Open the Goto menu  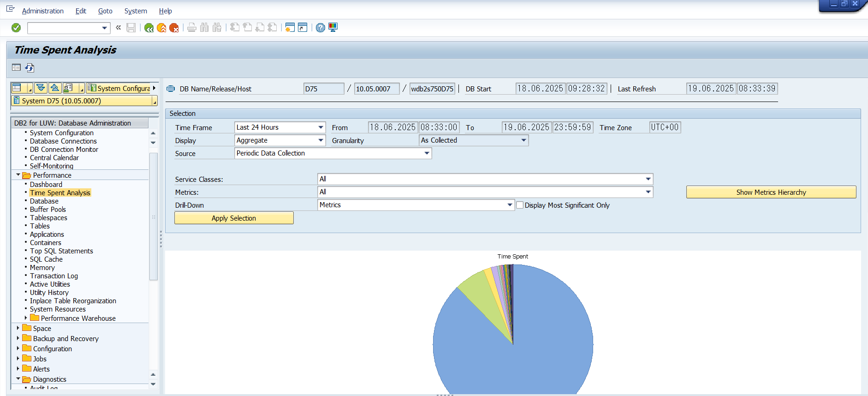(105, 11)
